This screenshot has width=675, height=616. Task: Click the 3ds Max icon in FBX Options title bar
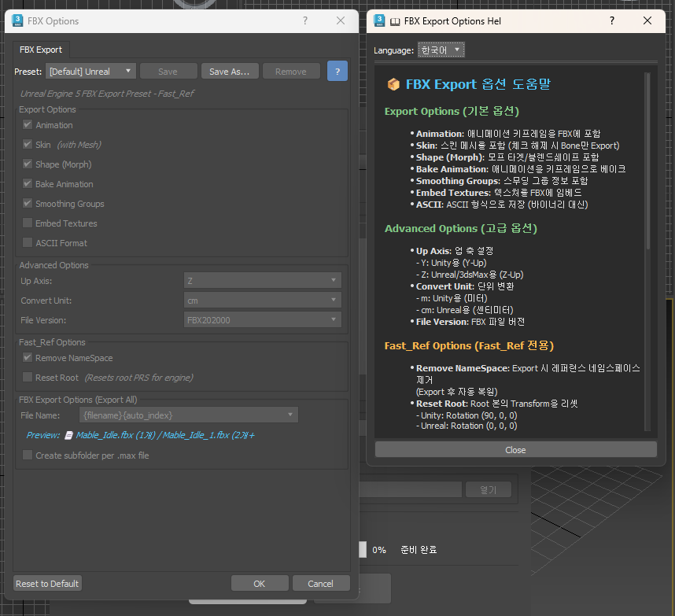(x=17, y=20)
